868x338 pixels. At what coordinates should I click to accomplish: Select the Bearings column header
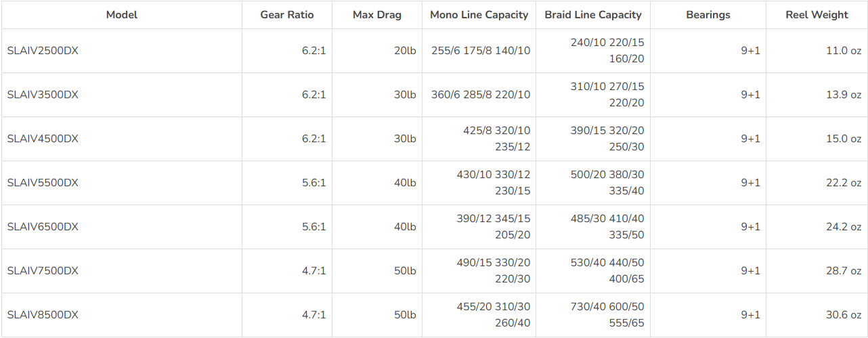pyautogui.click(x=708, y=15)
